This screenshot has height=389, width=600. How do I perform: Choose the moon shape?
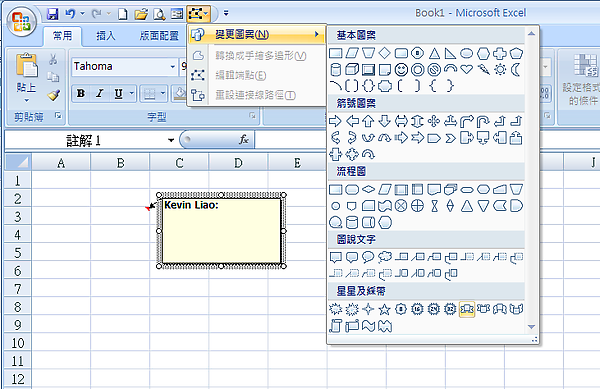tap(516, 70)
